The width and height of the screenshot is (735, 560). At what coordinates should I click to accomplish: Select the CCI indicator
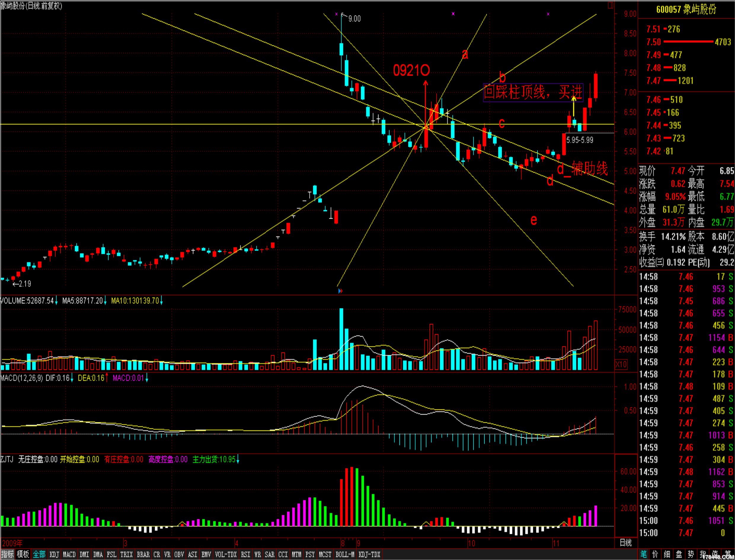click(283, 555)
